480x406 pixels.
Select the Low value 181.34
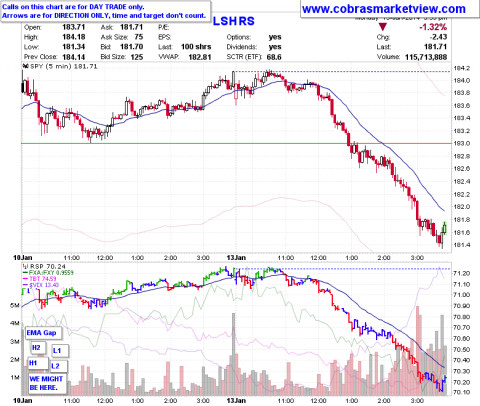[74, 47]
